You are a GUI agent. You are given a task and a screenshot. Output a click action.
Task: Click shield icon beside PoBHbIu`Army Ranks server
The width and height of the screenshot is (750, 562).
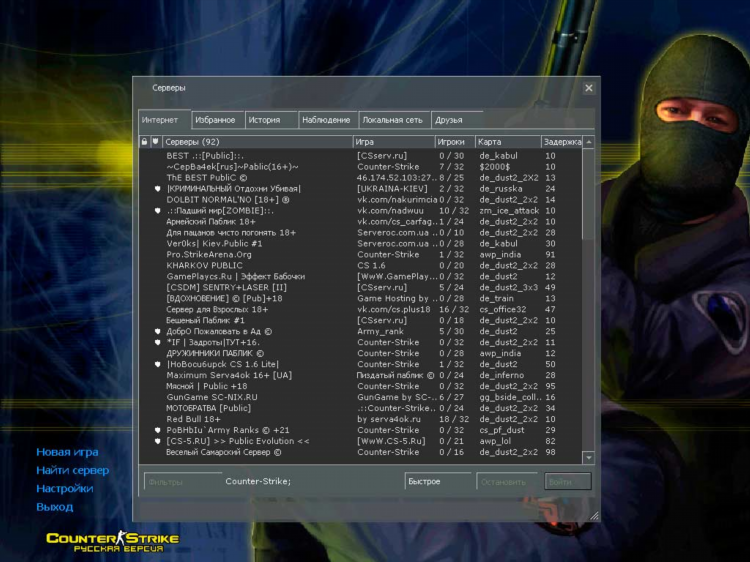(x=157, y=430)
